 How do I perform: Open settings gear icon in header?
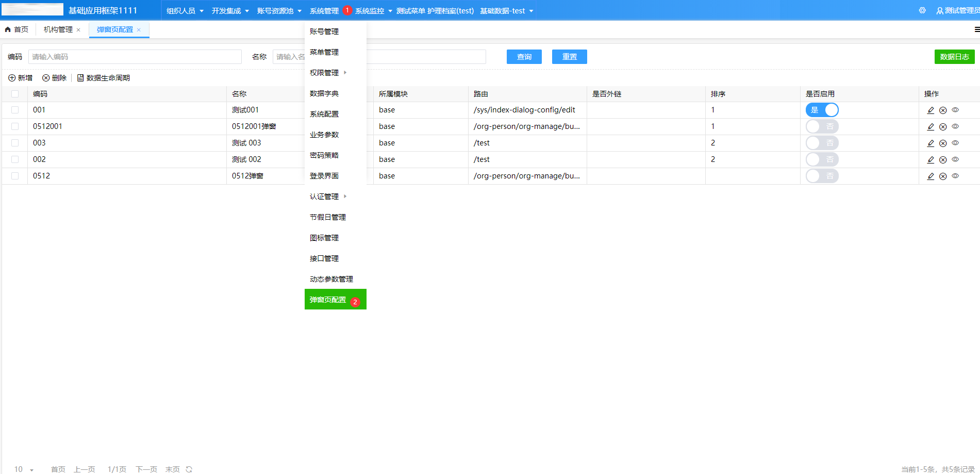click(922, 10)
